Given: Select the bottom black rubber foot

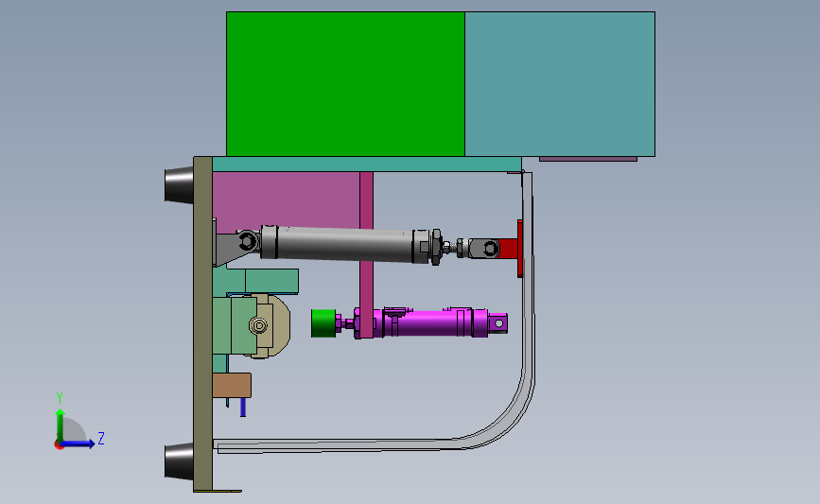Looking at the screenshot, I should coord(180,461).
